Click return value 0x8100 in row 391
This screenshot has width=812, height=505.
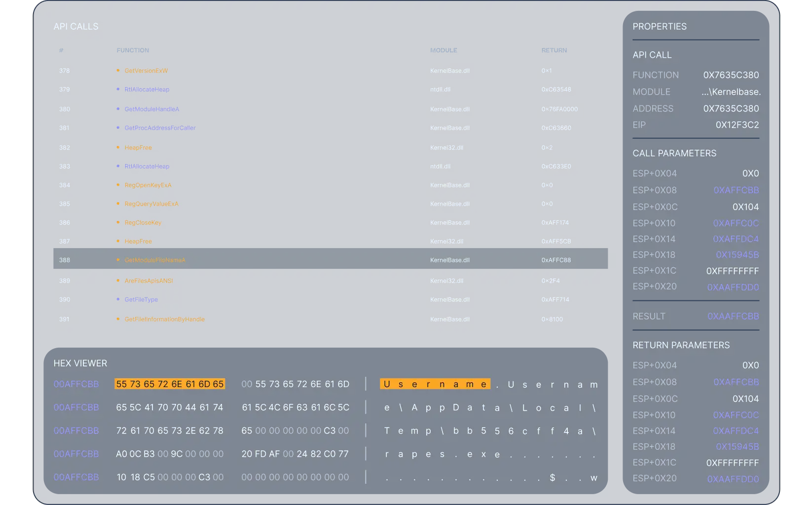pyautogui.click(x=552, y=319)
